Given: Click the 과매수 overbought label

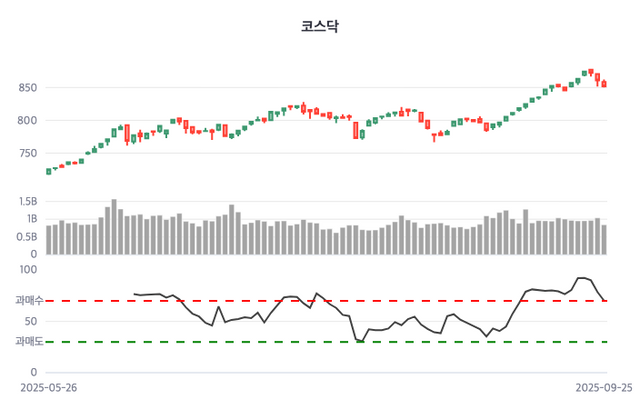Looking at the screenshot, I should (x=27, y=301).
